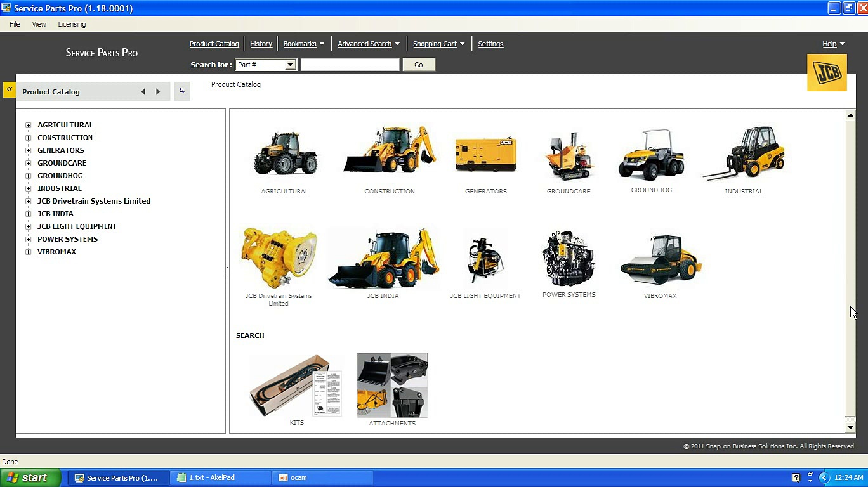Click the sync tree toggle icon

point(182,91)
